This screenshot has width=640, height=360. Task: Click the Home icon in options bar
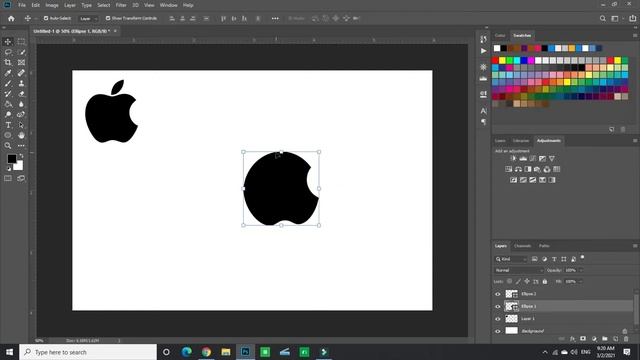click(11, 18)
